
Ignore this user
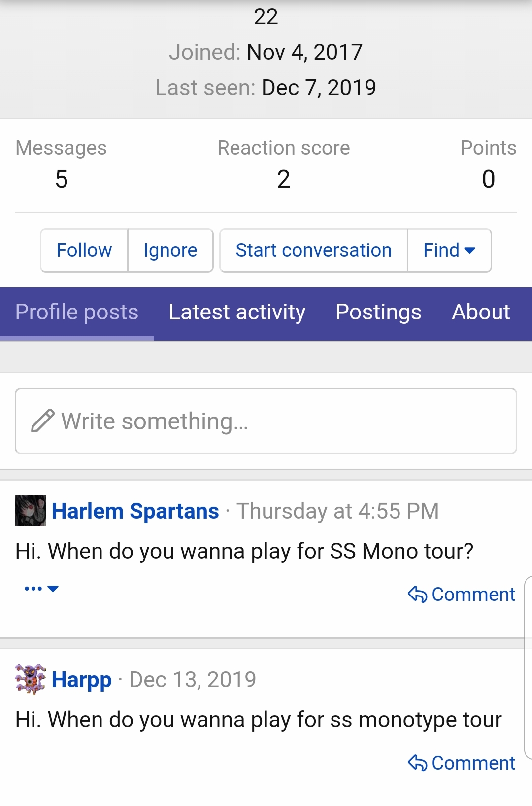[170, 250]
